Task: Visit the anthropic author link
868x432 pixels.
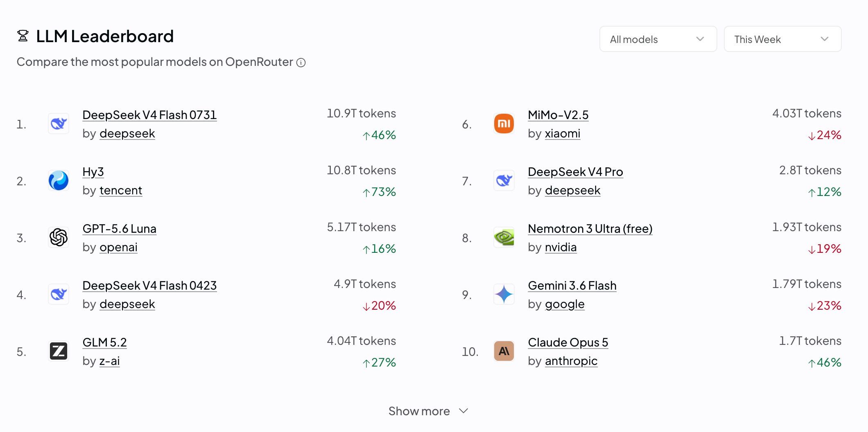Action: point(571,361)
